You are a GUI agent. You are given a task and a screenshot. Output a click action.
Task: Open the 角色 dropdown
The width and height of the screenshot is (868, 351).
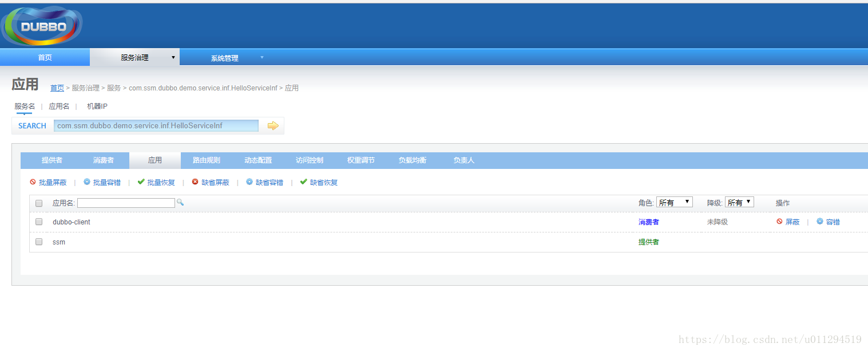pyautogui.click(x=675, y=202)
